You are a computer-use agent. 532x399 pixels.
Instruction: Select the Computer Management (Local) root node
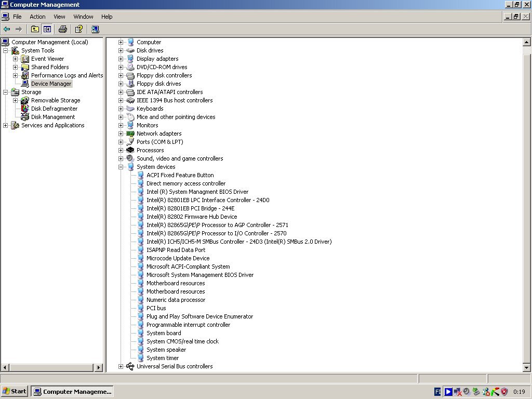[49, 43]
